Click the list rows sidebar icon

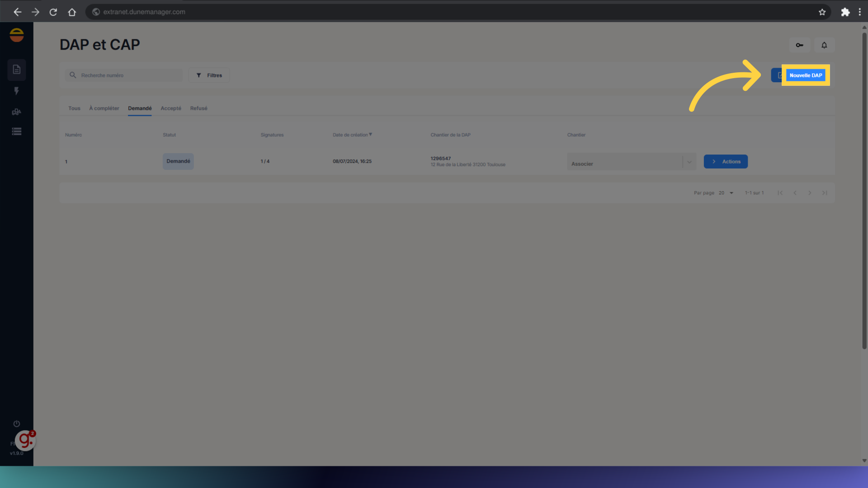pyautogui.click(x=17, y=131)
